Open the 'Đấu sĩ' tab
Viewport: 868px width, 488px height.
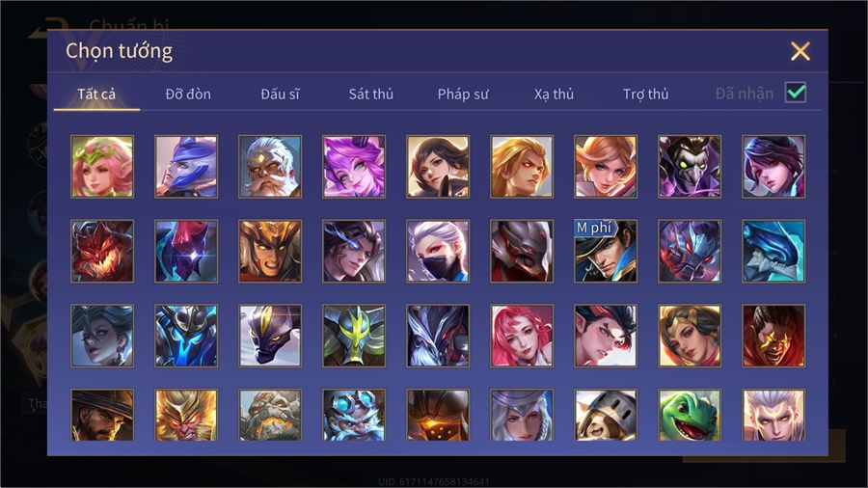coord(280,95)
